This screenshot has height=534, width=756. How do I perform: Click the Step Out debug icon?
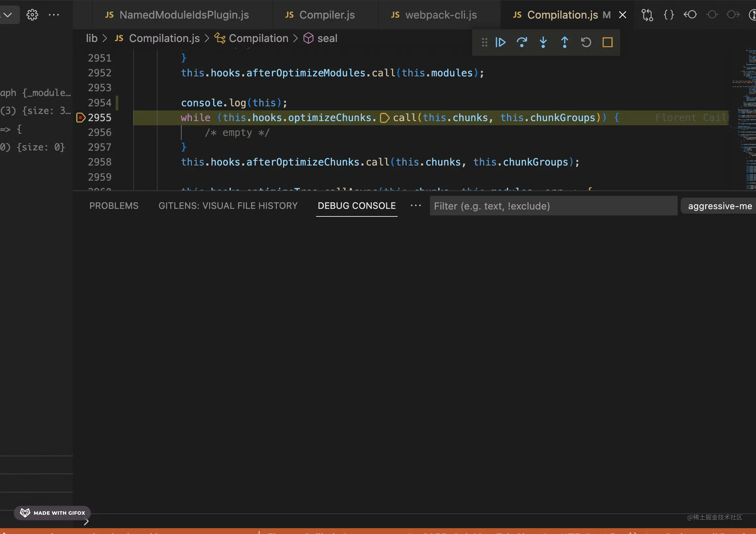(x=565, y=42)
